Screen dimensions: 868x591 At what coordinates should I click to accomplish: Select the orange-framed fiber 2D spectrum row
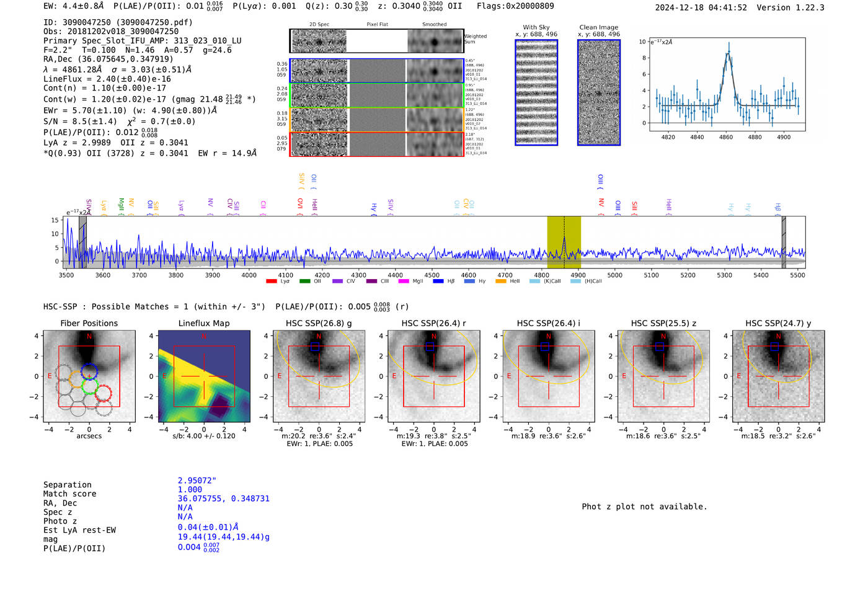[376, 119]
